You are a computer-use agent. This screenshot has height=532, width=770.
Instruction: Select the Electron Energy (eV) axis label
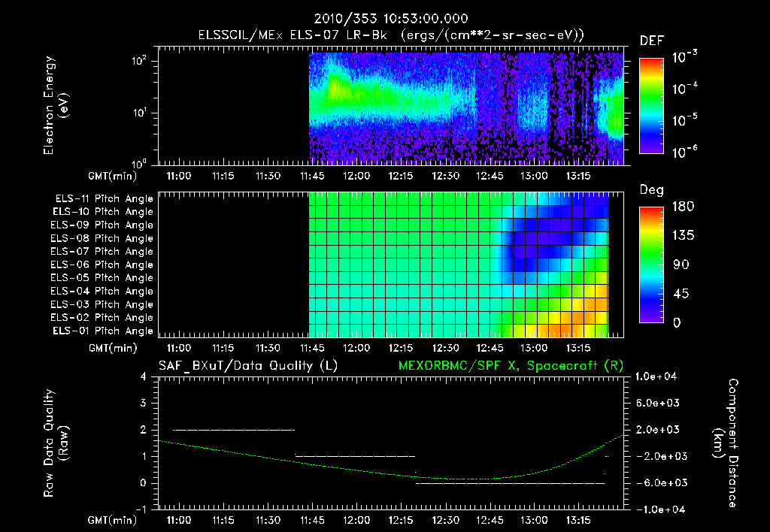coord(56,105)
